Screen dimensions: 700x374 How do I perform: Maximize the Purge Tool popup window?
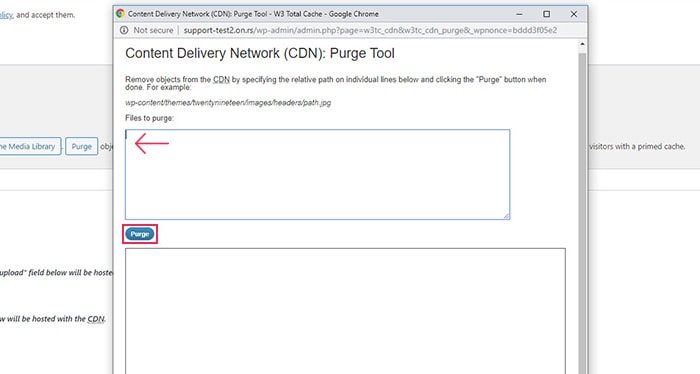(546, 14)
